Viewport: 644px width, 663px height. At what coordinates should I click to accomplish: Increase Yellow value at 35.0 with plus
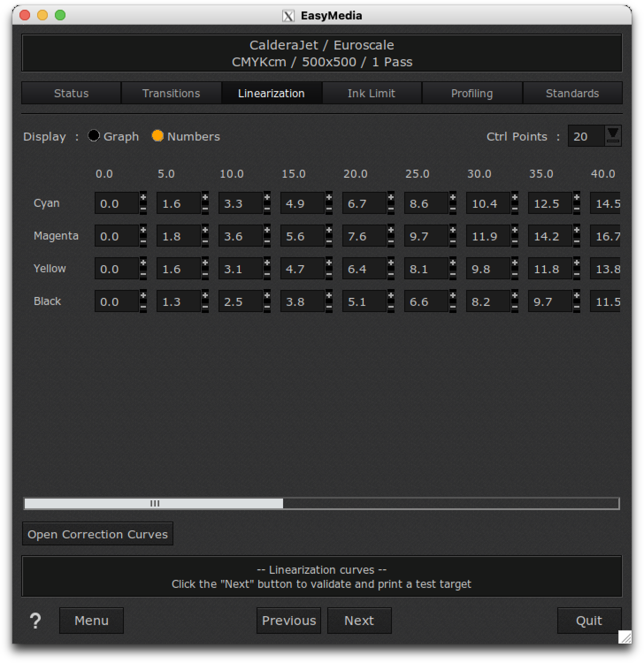click(x=577, y=263)
